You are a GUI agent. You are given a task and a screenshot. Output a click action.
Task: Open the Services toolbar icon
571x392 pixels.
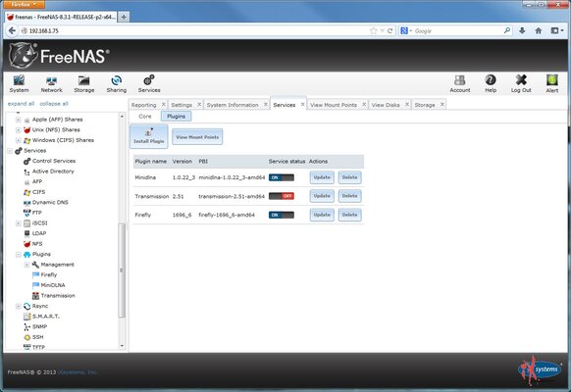click(x=149, y=83)
